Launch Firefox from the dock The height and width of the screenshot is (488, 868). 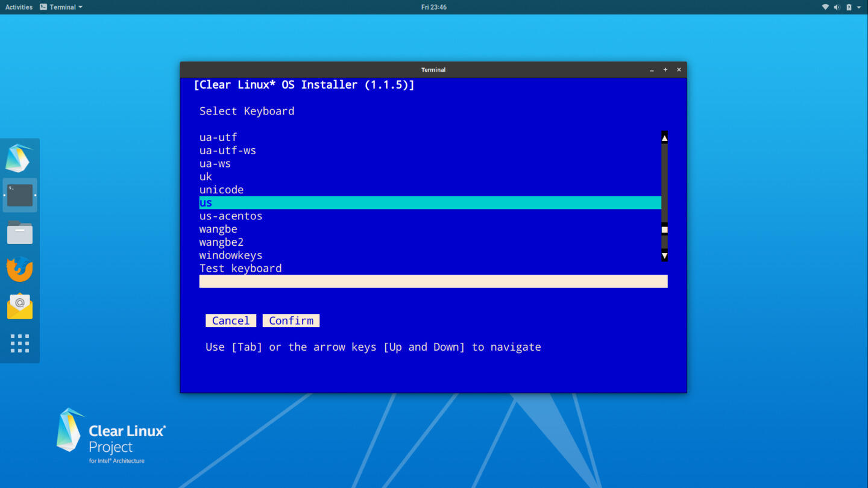click(x=19, y=269)
